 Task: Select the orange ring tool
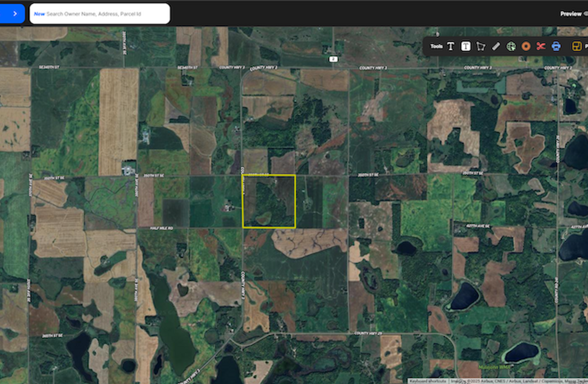point(526,46)
